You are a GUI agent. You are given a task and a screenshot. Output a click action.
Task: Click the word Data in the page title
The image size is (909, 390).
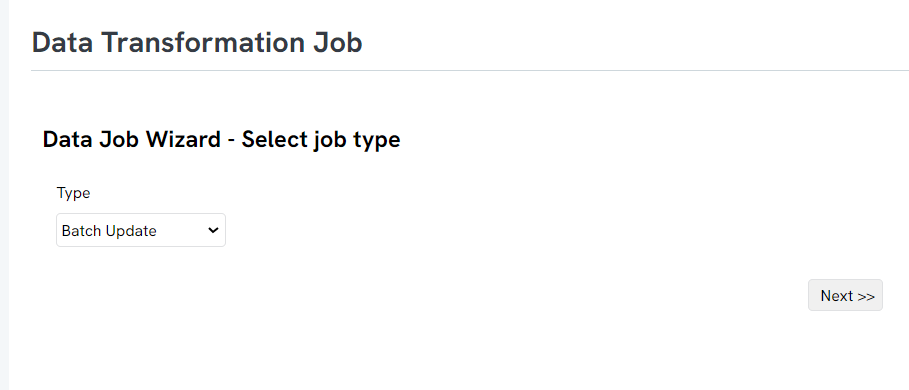coord(63,43)
